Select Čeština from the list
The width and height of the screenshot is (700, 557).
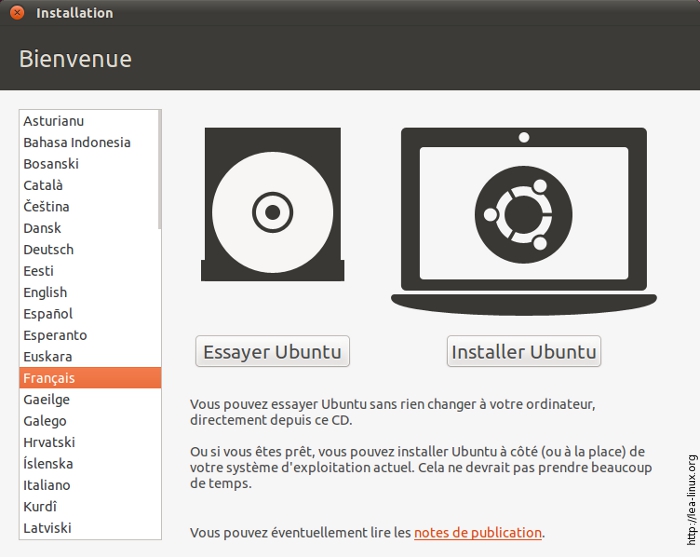pos(46,207)
